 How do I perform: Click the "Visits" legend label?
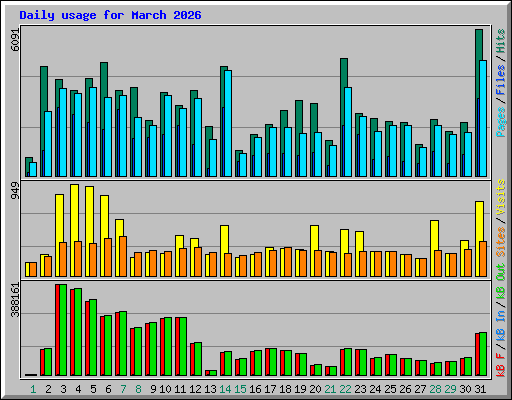500,197
